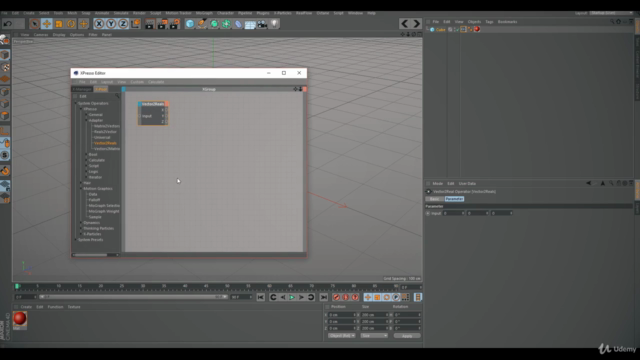This screenshot has width=640, height=360.
Task: Collapse the Motion Graphics group
Action: coord(81,189)
